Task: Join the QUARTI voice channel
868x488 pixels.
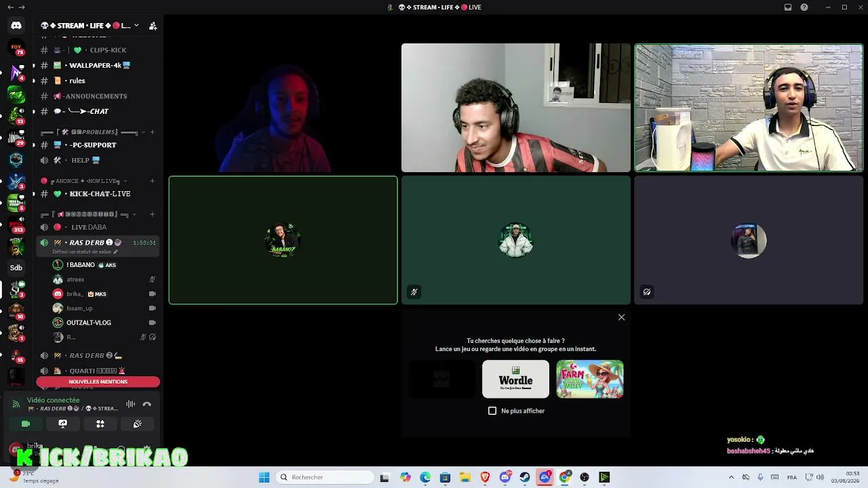Action: coord(98,371)
